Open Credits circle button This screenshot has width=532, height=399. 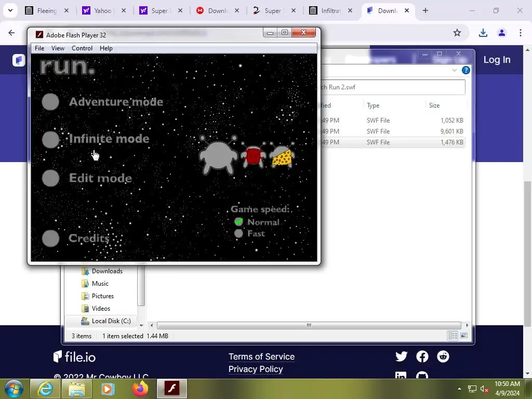click(50, 238)
